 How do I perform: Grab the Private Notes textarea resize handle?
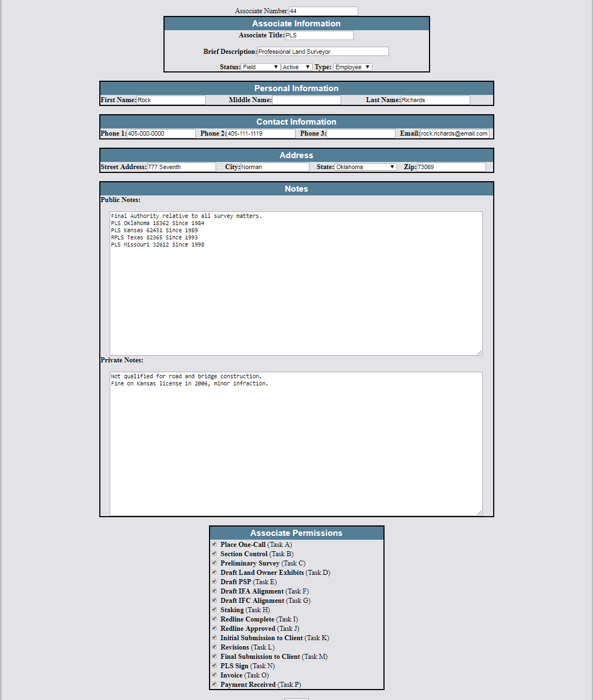[479, 513]
